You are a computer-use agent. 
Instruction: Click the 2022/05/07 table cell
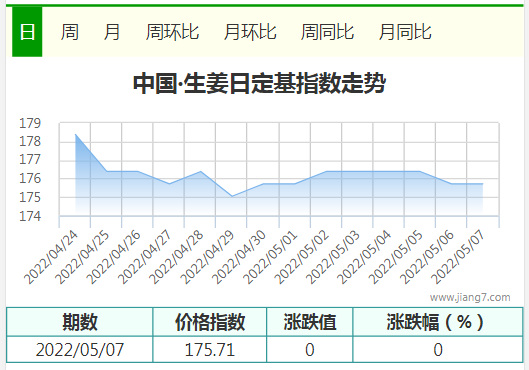pos(80,349)
